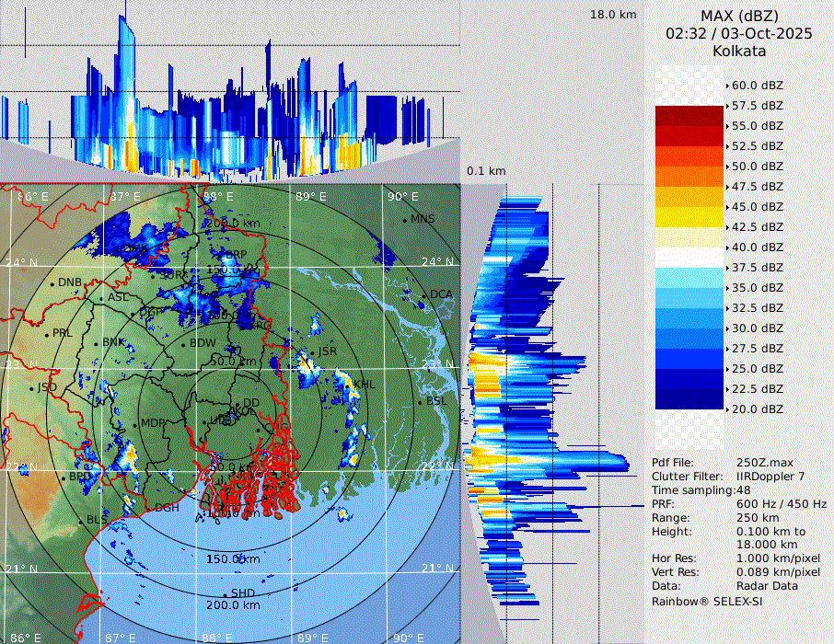Pick the darkest blue swatch above 20.0 dBZ
This screenshot has height=644, width=834.
[689, 398]
